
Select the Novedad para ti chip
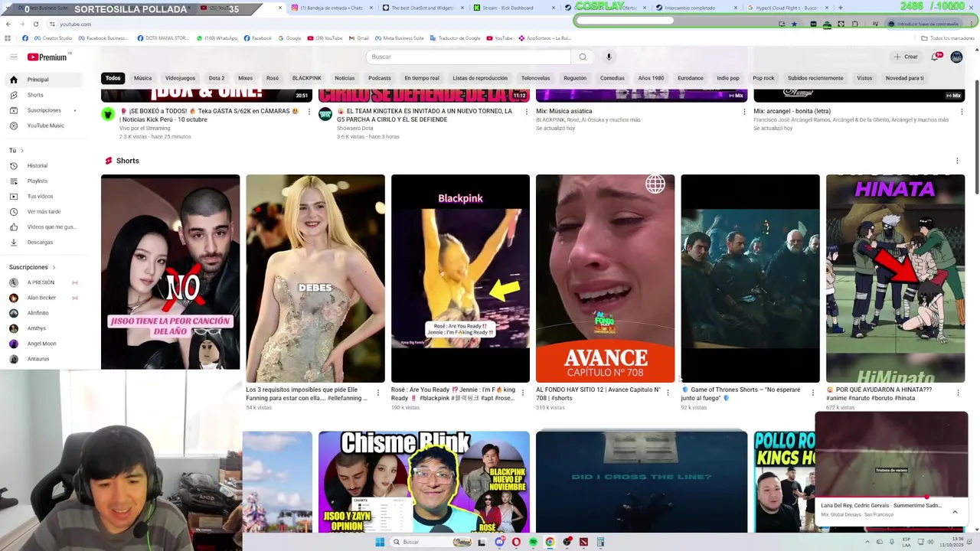(904, 78)
